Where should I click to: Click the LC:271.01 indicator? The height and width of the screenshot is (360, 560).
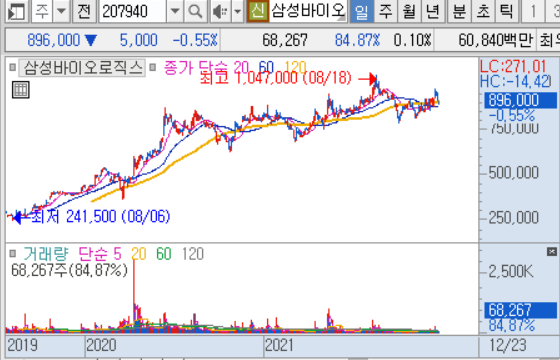[513, 67]
